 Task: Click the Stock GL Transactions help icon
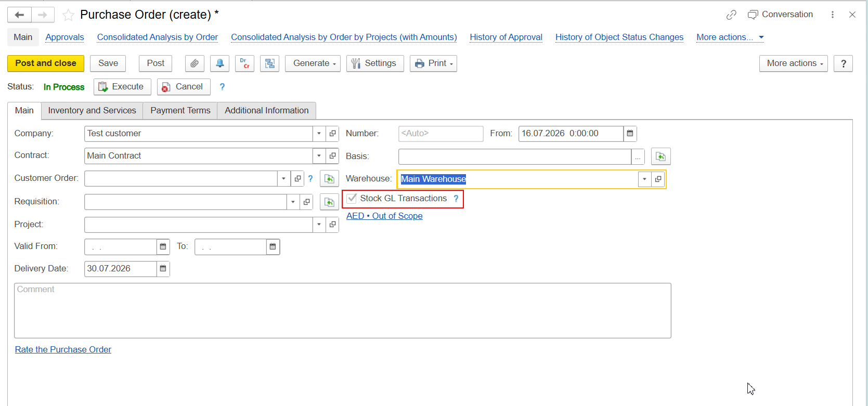(x=456, y=199)
